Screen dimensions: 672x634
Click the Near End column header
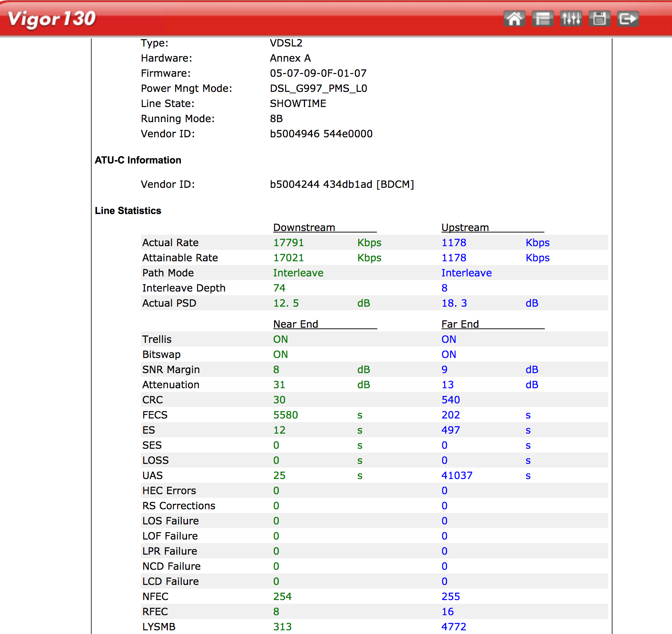[295, 324]
